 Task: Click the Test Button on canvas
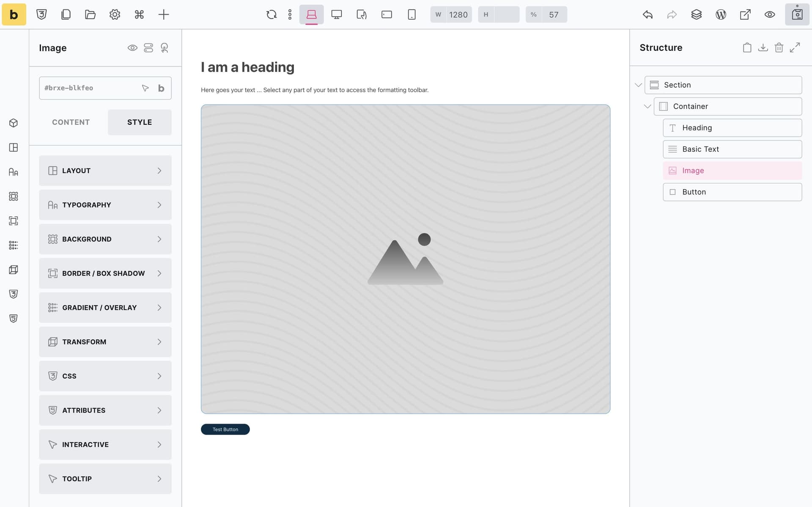click(x=225, y=430)
